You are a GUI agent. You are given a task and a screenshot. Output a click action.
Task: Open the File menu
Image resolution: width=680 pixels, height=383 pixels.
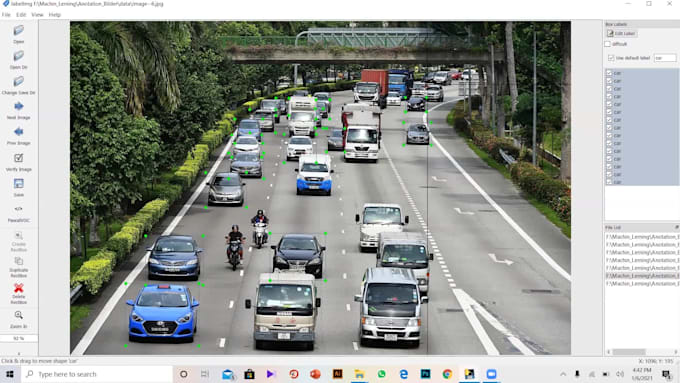[6, 15]
